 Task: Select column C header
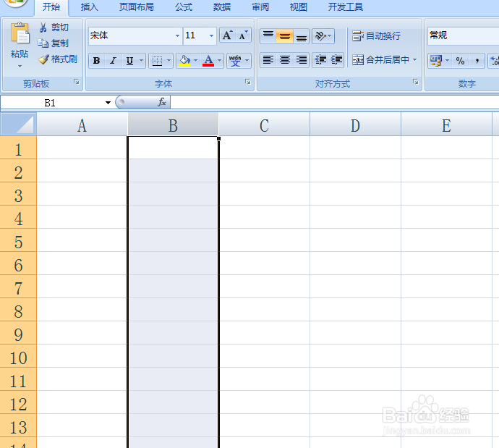(x=264, y=124)
